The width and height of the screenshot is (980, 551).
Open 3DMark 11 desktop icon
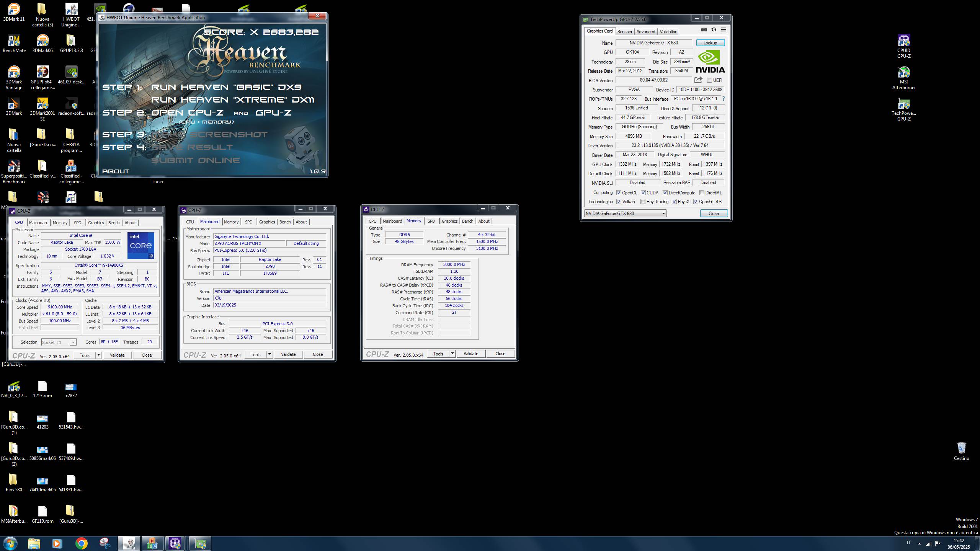coord(14,12)
